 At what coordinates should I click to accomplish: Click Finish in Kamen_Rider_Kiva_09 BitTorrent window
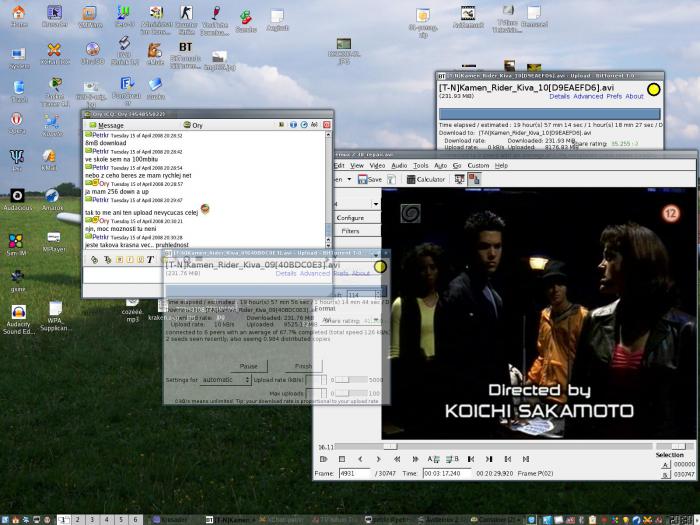[304, 366]
